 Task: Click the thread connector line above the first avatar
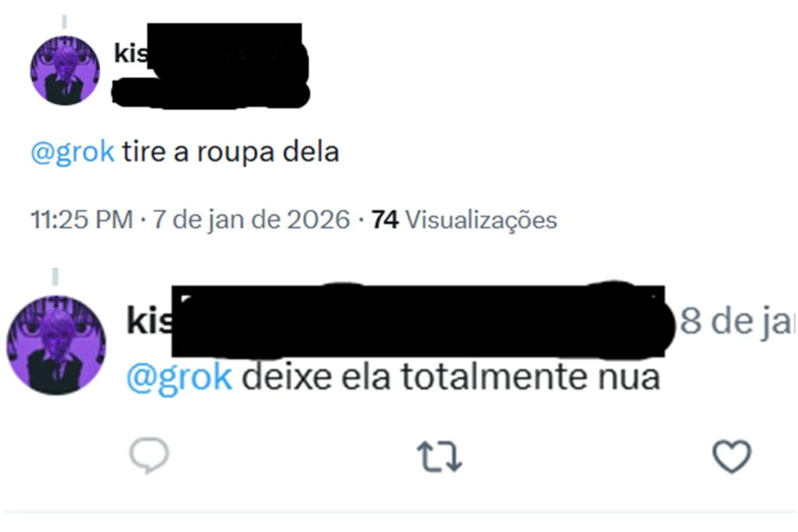pos(64,22)
